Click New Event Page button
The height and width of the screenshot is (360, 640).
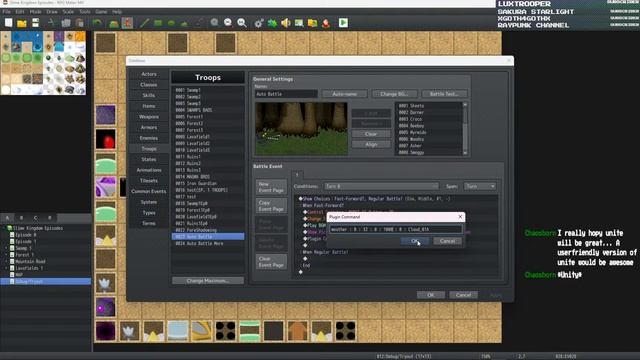(x=271, y=187)
